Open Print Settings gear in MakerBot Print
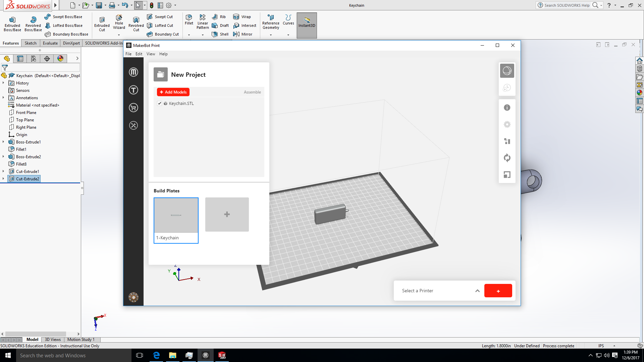This screenshot has width=644, height=362. (507, 124)
